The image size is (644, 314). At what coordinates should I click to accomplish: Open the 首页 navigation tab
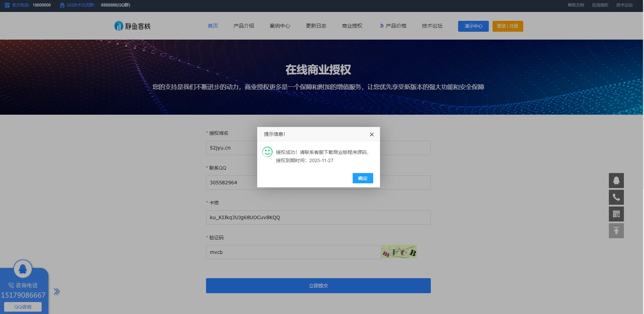pos(213,26)
